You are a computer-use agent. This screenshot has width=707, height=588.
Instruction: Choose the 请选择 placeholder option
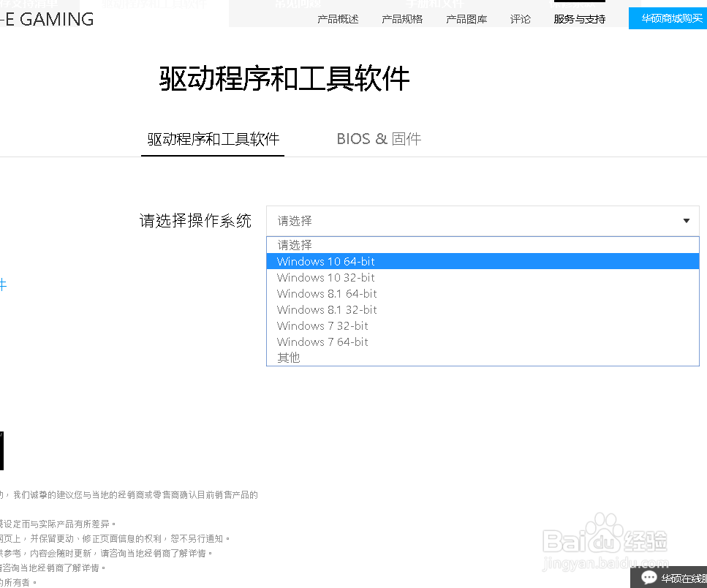483,245
